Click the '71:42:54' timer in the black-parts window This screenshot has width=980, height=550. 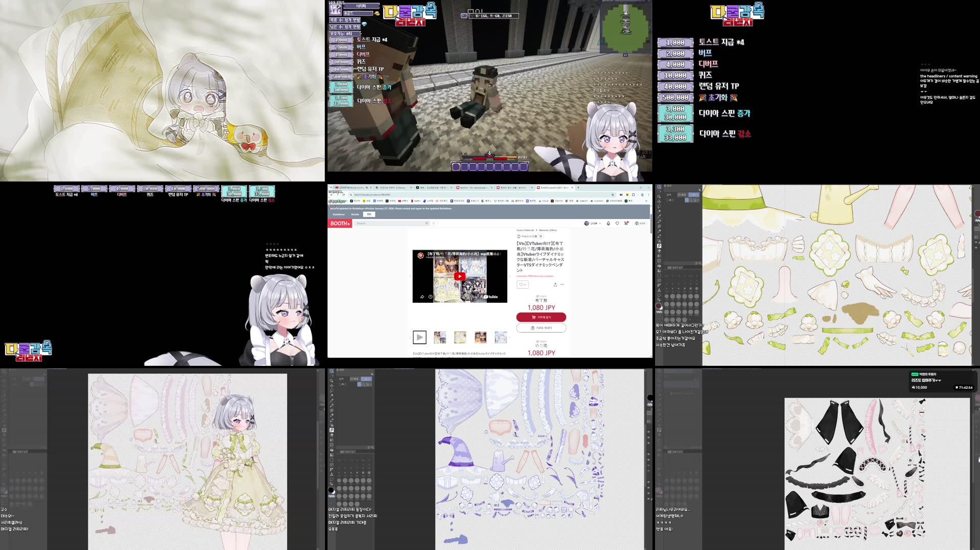[964, 387]
